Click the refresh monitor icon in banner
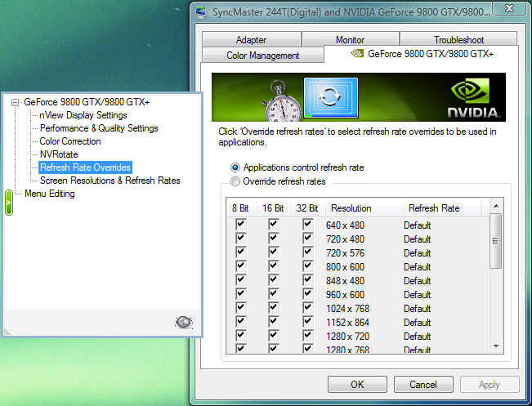This screenshot has width=532, height=406. (331, 98)
